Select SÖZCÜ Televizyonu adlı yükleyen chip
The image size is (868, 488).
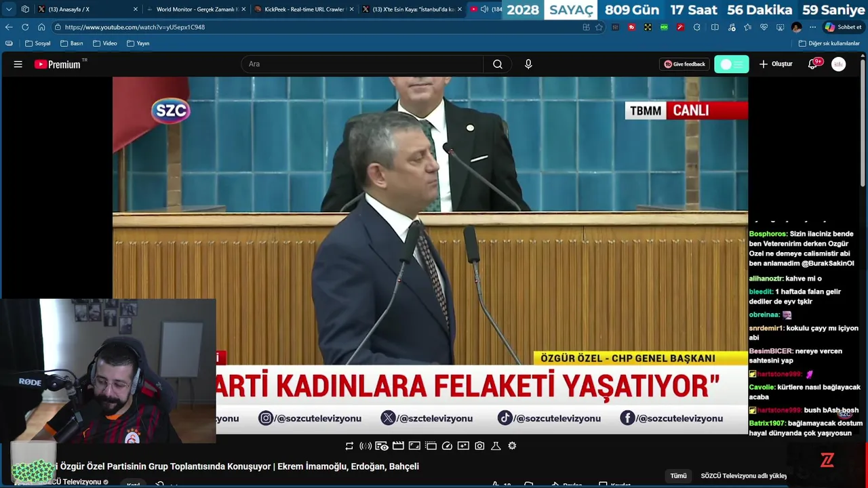click(x=743, y=476)
